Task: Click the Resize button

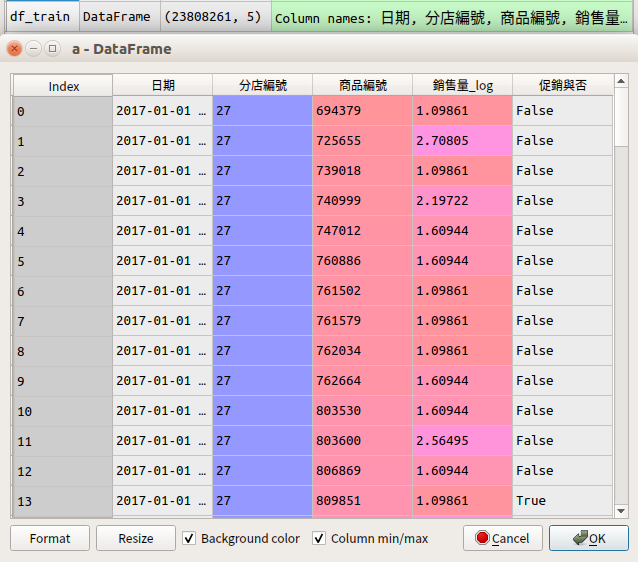Action: click(x=136, y=538)
